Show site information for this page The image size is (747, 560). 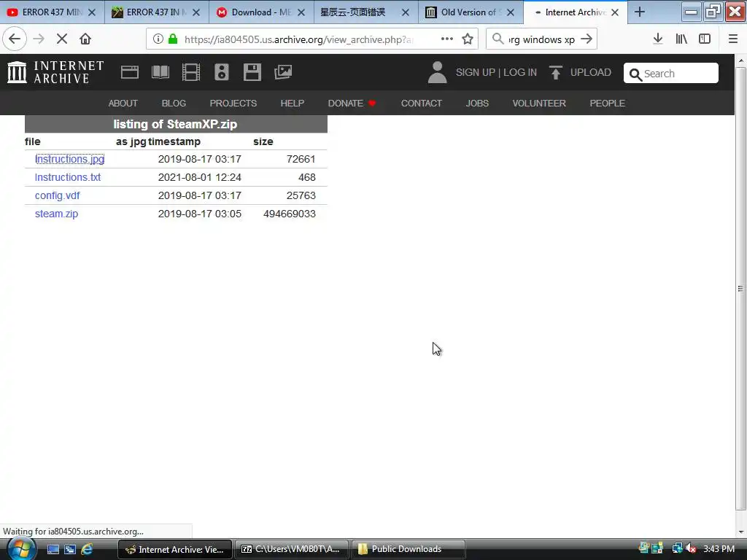point(158,39)
